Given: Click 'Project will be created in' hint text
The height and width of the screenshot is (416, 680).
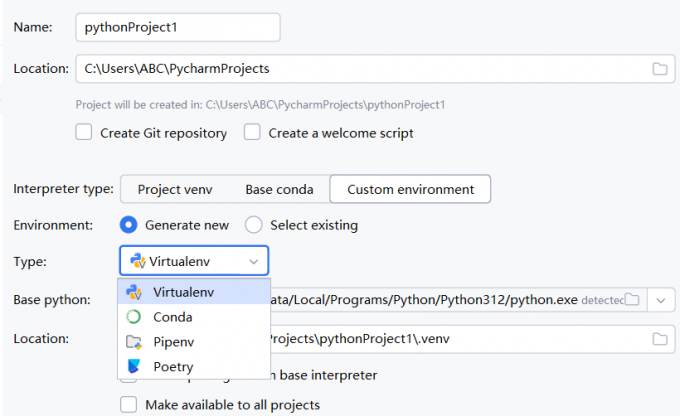Looking at the screenshot, I should [x=260, y=105].
